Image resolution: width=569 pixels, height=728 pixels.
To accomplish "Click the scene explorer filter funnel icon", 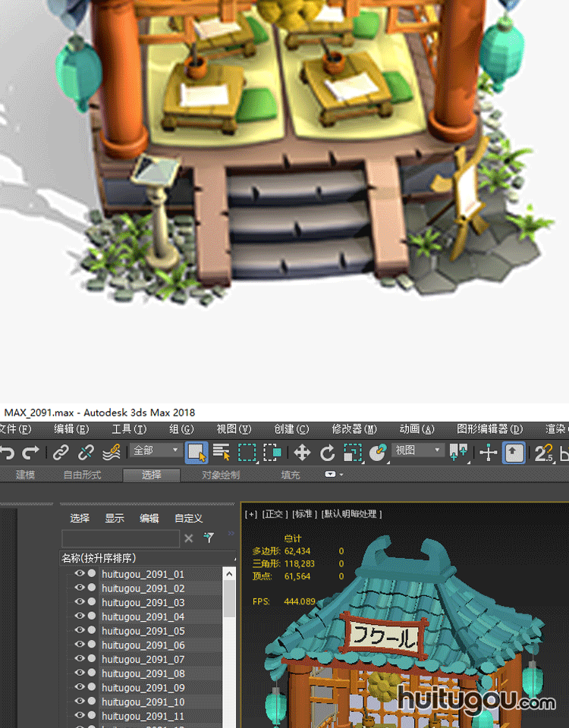I will pyautogui.click(x=209, y=538).
